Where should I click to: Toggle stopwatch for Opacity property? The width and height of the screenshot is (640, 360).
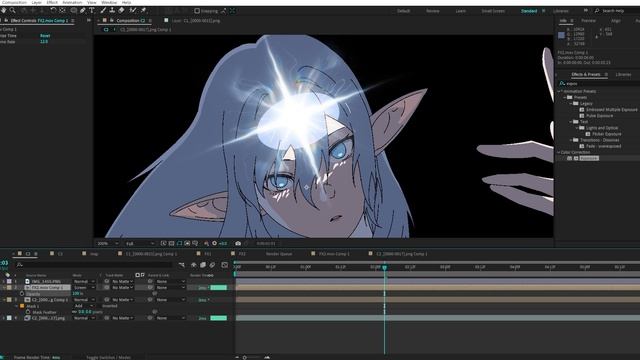pyautogui.click(x=22, y=293)
